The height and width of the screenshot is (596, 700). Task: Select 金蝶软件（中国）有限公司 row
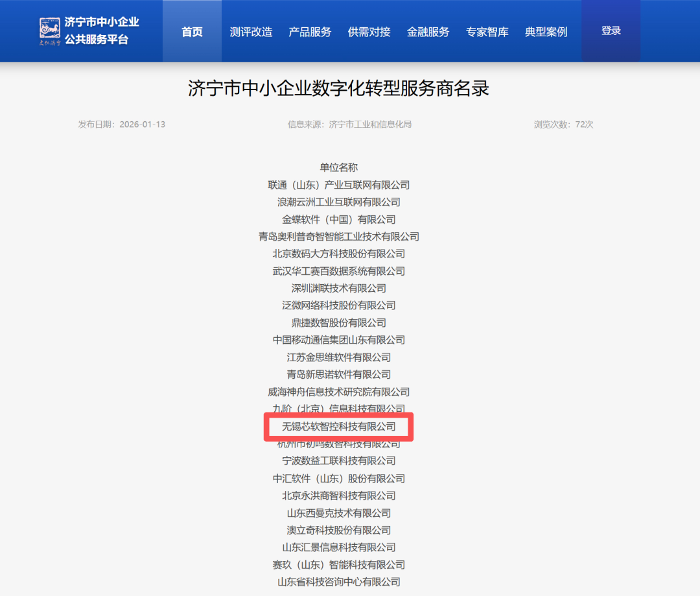click(x=338, y=219)
